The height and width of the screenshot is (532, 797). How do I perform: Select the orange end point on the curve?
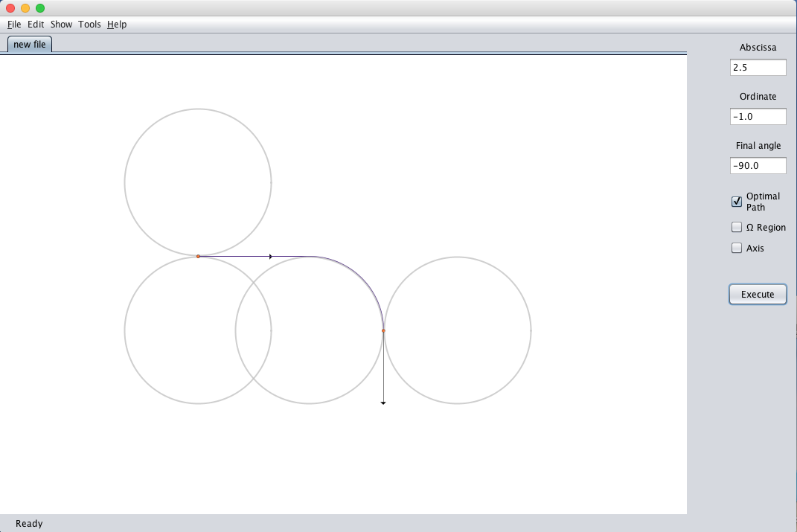tap(383, 330)
